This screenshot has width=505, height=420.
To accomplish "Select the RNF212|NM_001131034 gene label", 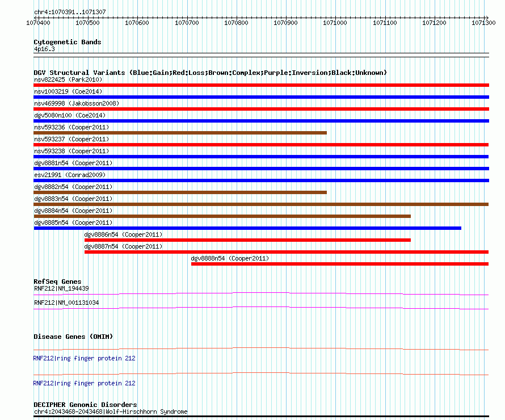I will click(66, 303).
